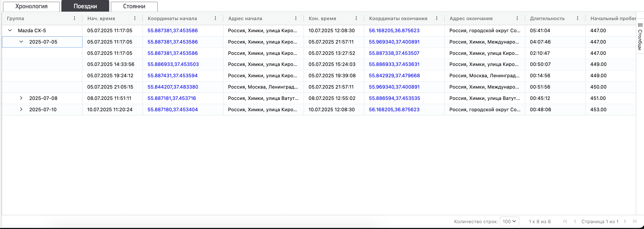Collapse the 2025-07-05 group
This screenshot has height=229, width=644.
(x=21, y=42)
